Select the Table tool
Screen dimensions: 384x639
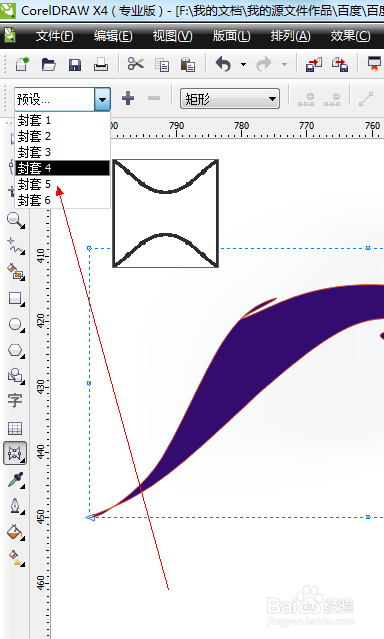(15, 428)
